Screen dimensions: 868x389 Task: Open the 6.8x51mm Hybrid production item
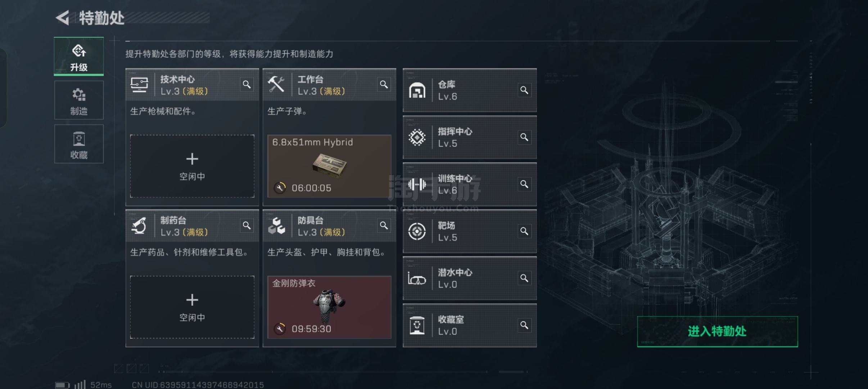(x=329, y=166)
